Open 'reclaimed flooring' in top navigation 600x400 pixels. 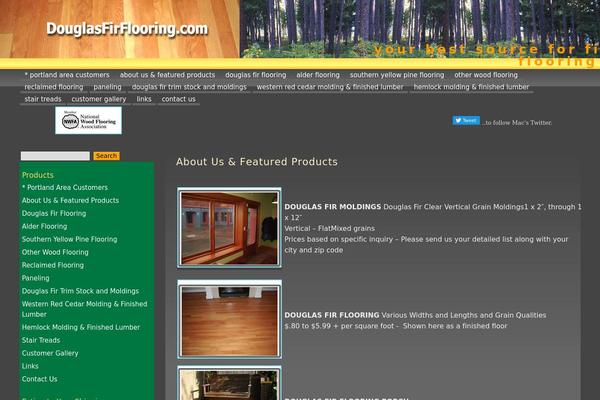click(54, 87)
